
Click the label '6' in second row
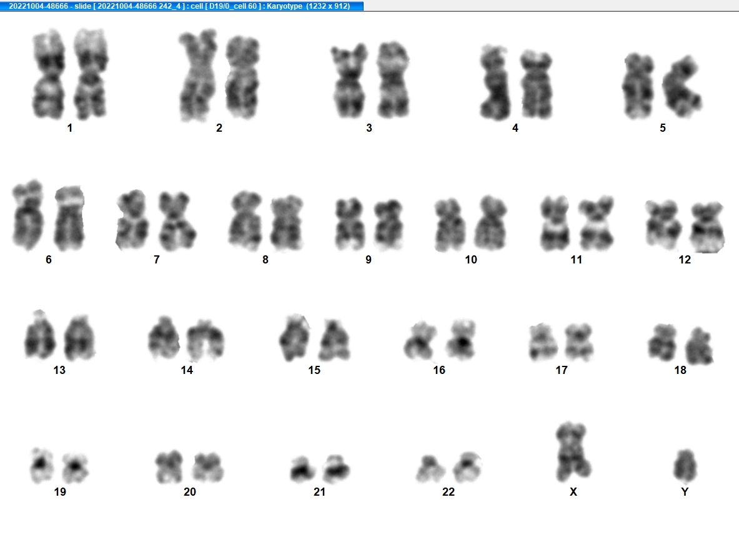coord(49,260)
